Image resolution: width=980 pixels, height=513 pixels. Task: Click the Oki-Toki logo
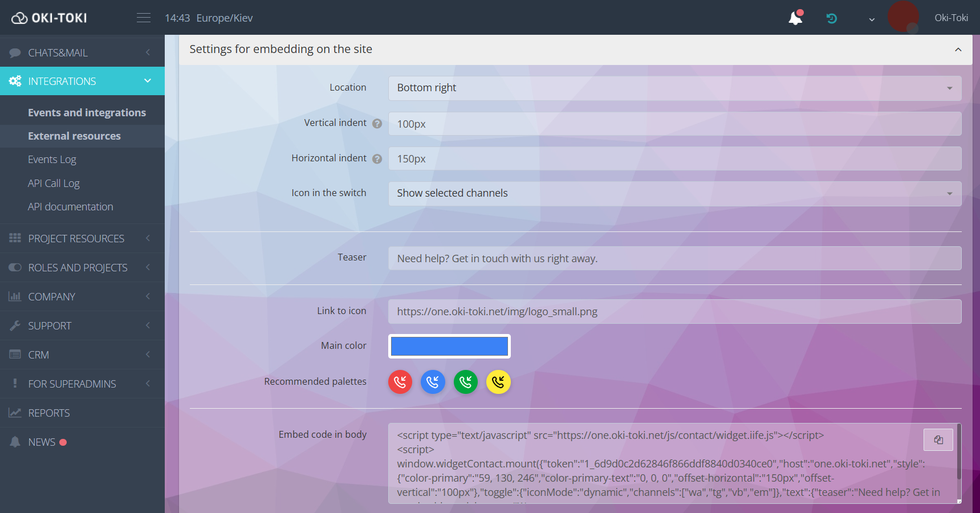[x=49, y=17]
